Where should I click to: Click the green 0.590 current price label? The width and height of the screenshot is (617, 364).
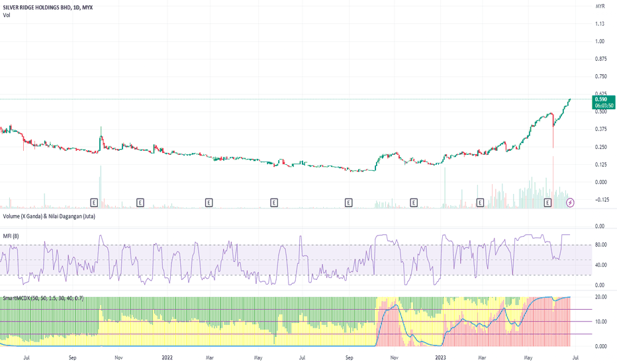603,99
